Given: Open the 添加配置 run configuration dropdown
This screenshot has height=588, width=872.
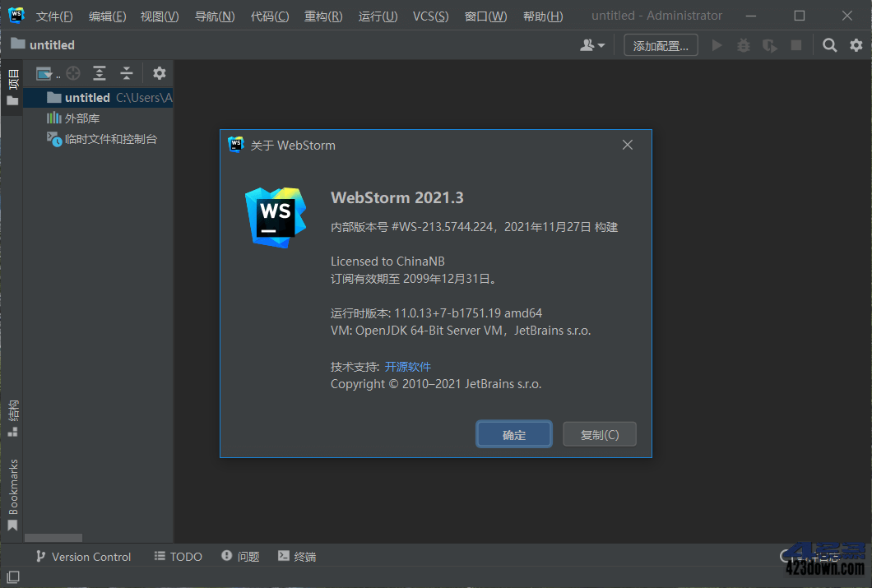Looking at the screenshot, I should (x=661, y=45).
